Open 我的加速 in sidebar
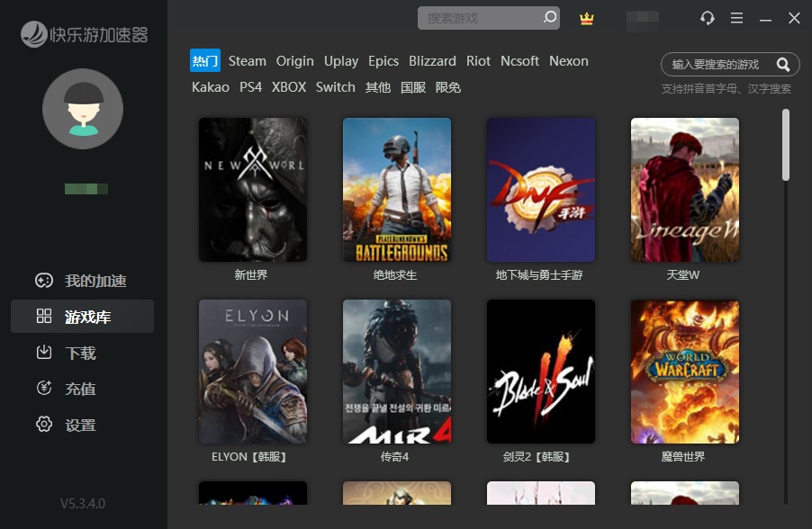812x529 pixels. point(82,281)
